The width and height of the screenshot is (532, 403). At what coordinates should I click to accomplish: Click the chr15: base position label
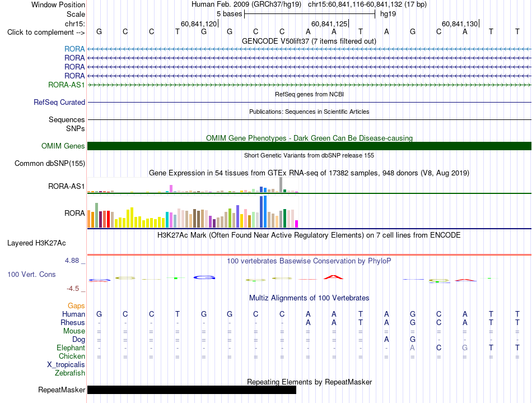75,24
